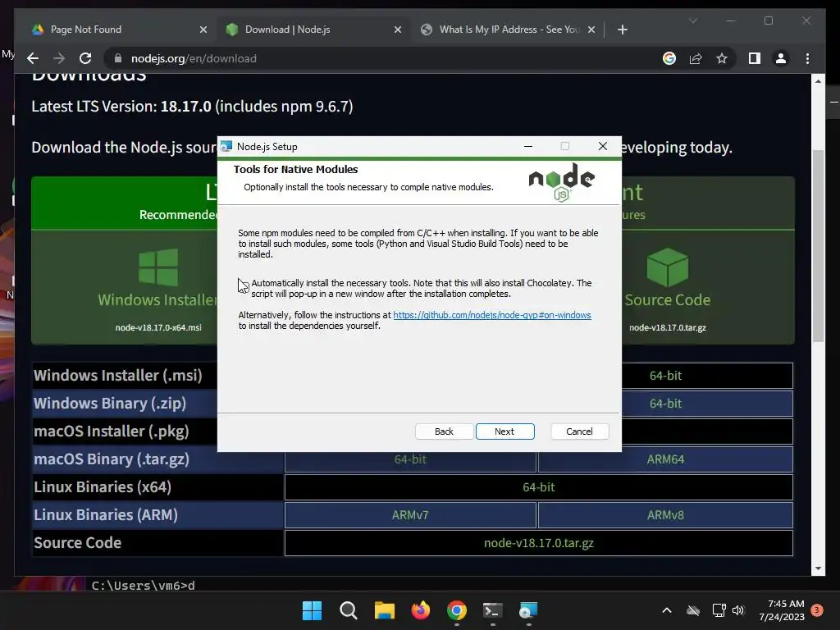Open a new browser tab
This screenshot has height=630, width=840.
click(x=622, y=30)
